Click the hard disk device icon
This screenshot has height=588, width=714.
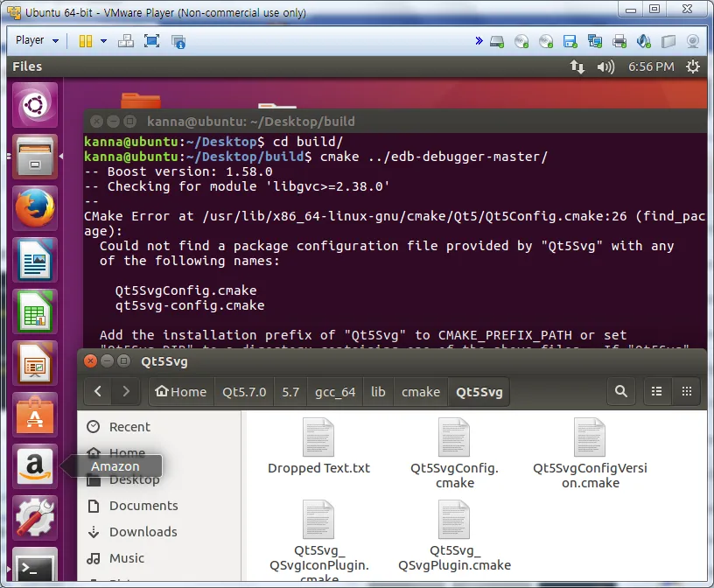[x=497, y=42]
